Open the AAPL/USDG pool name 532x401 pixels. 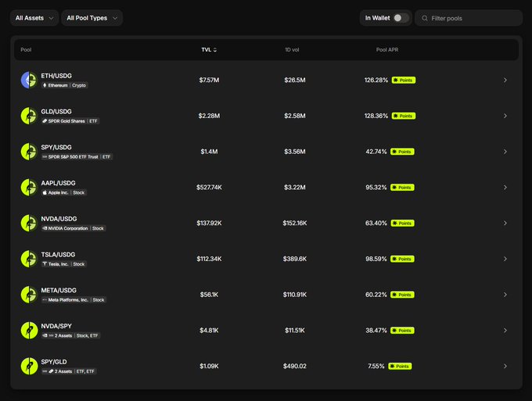point(58,183)
